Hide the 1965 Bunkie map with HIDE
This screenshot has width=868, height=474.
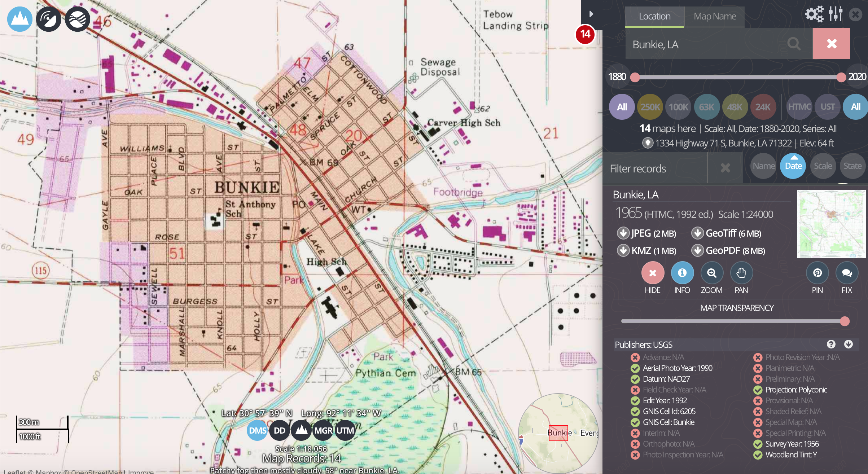[x=652, y=273]
